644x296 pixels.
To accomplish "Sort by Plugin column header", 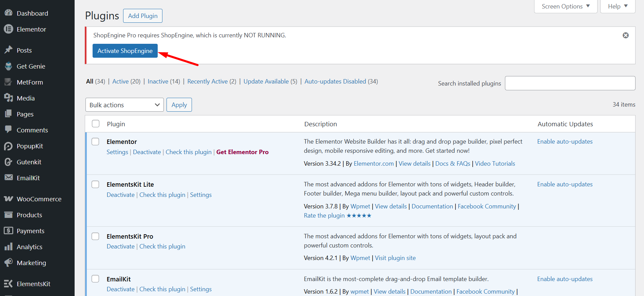I will tap(116, 124).
